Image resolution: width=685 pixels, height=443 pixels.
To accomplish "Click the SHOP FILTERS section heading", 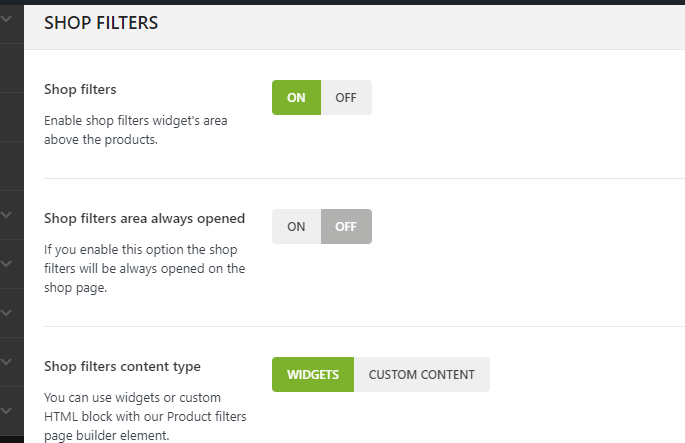I will coord(101,23).
